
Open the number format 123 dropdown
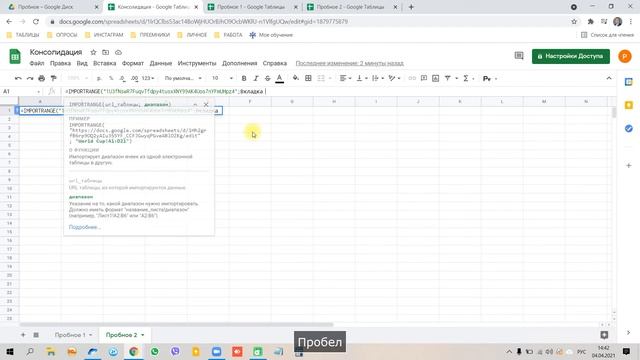148,78
